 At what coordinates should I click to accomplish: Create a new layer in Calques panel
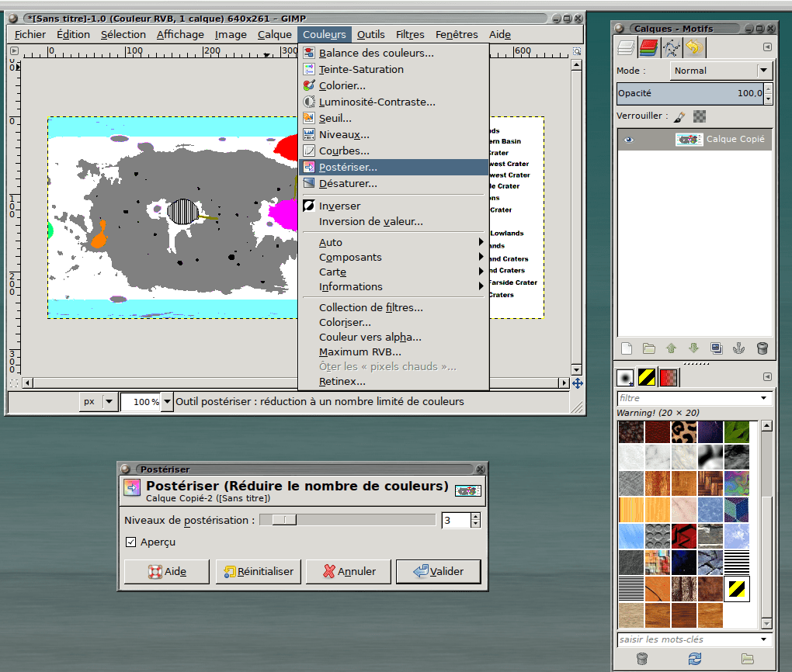click(x=627, y=348)
